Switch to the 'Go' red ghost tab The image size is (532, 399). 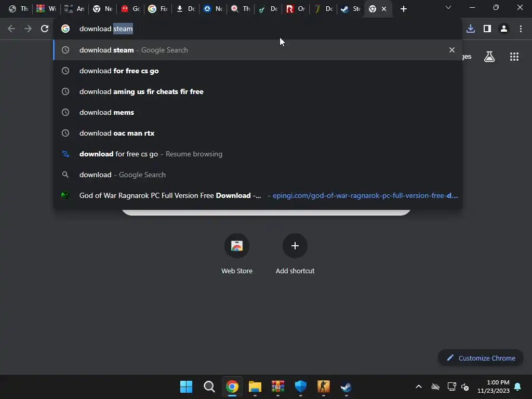click(130, 9)
